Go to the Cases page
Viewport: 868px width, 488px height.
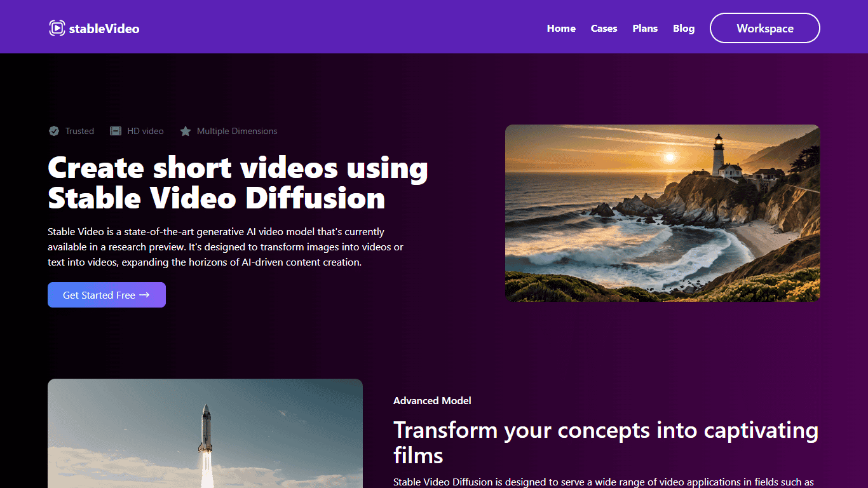coord(604,29)
